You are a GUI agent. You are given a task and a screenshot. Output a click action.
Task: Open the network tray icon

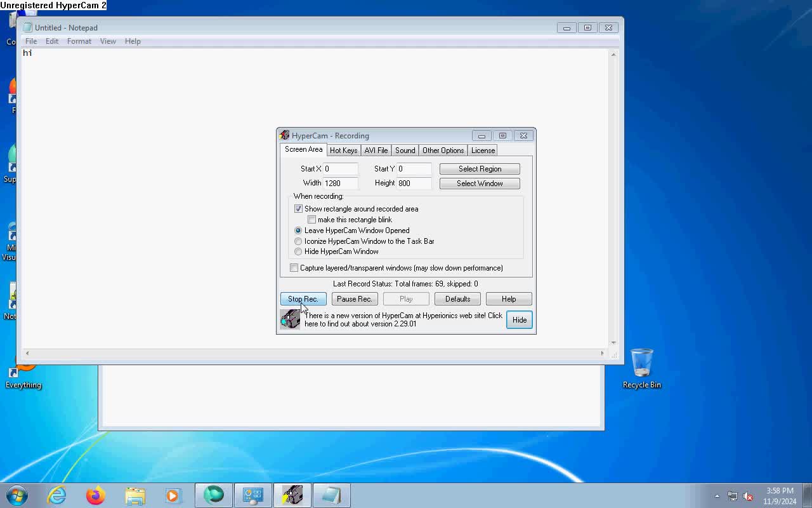click(x=733, y=496)
